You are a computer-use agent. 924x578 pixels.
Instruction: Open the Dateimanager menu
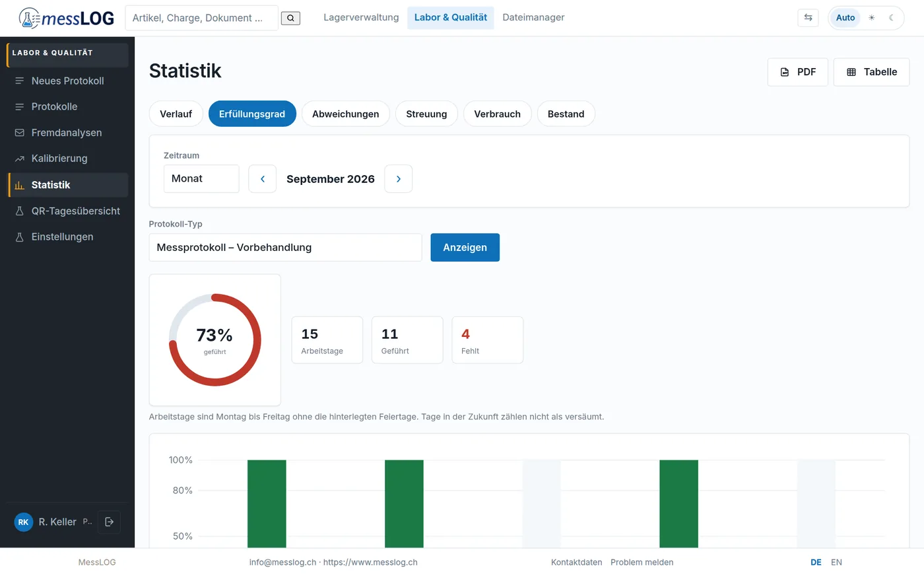[533, 18]
